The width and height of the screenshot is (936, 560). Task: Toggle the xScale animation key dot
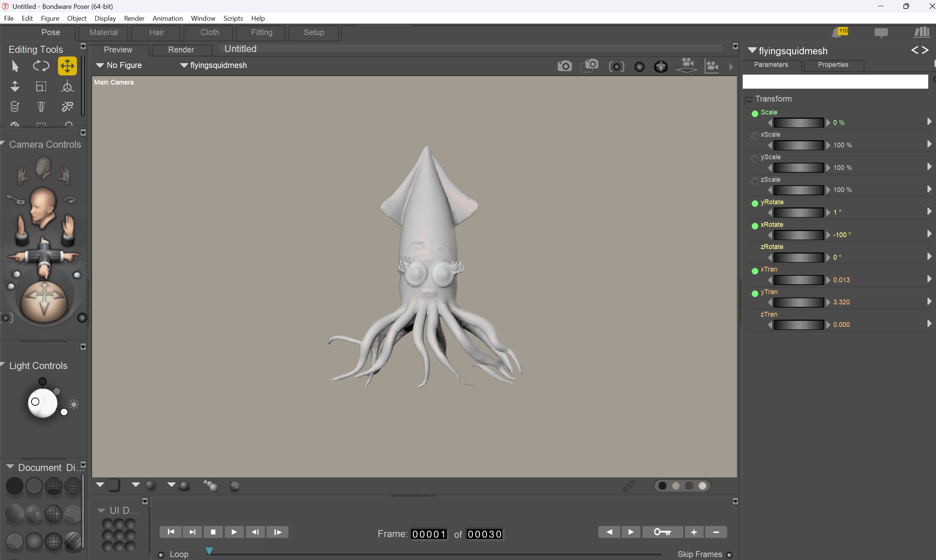(755, 136)
